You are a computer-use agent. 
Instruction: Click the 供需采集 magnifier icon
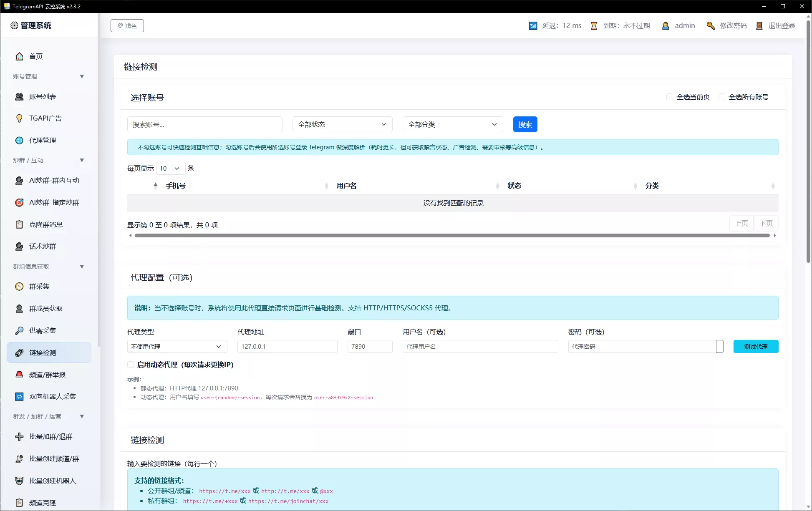(x=19, y=331)
